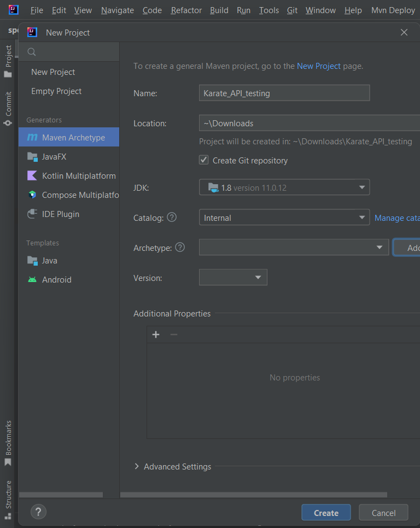Select New Project in the left list
Image resolution: width=420 pixels, height=528 pixels.
click(69, 72)
